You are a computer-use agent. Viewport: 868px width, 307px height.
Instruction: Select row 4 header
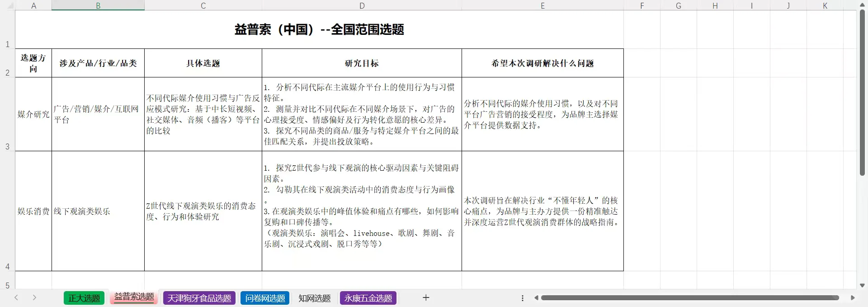pos(7,211)
